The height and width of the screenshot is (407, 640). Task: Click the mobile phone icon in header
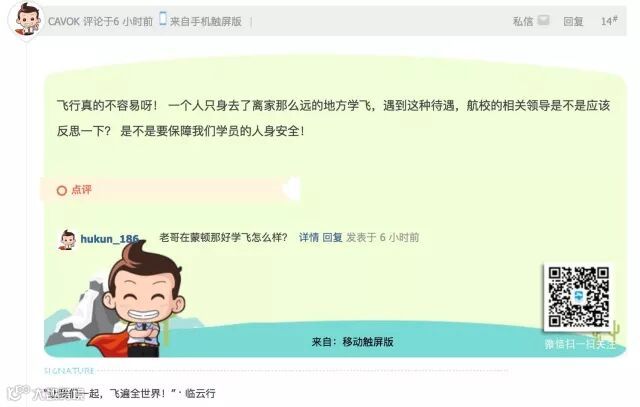[162, 19]
